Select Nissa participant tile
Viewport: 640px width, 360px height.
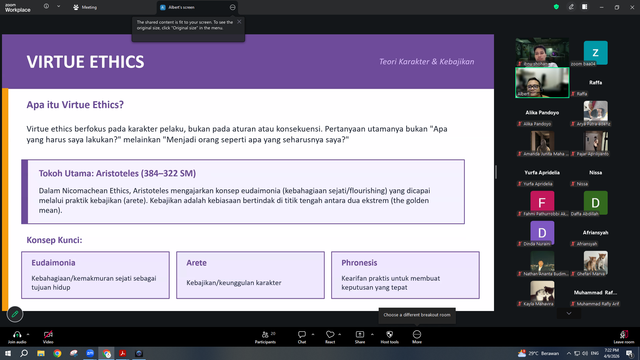596,173
